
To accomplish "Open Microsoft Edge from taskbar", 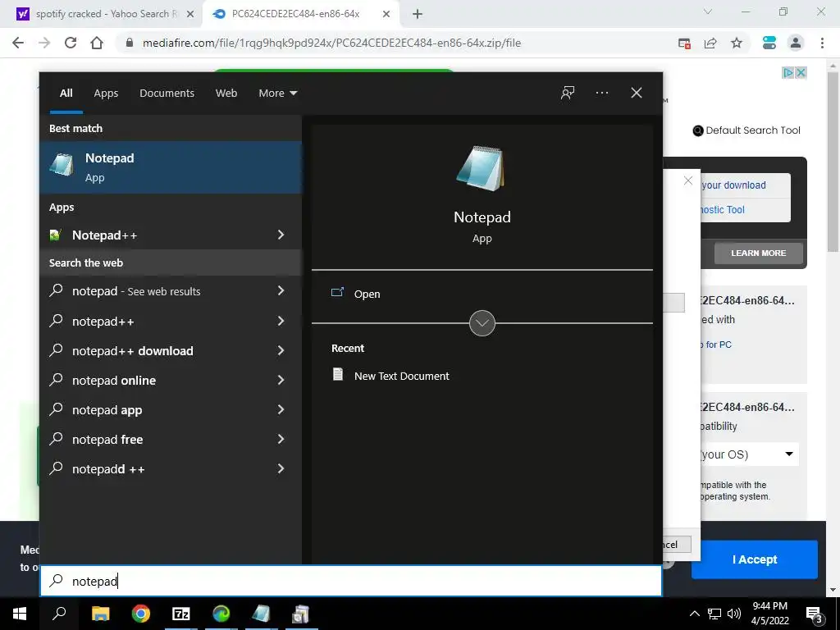I will click(x=221, y=614).
